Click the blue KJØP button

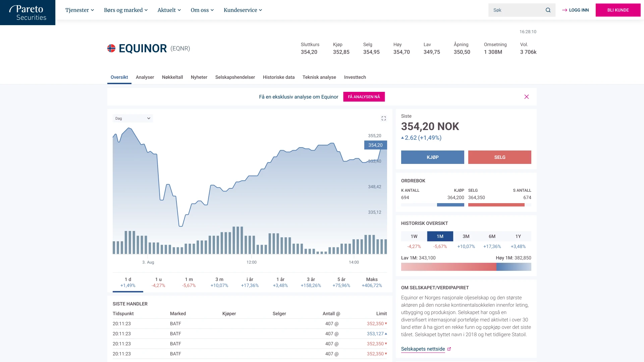[432, 157]
